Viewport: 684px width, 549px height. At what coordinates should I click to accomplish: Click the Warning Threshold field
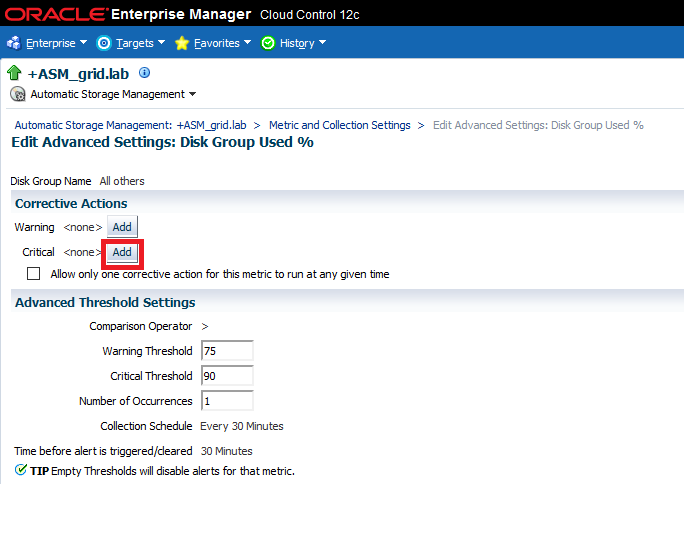click(x=227, y=351)
